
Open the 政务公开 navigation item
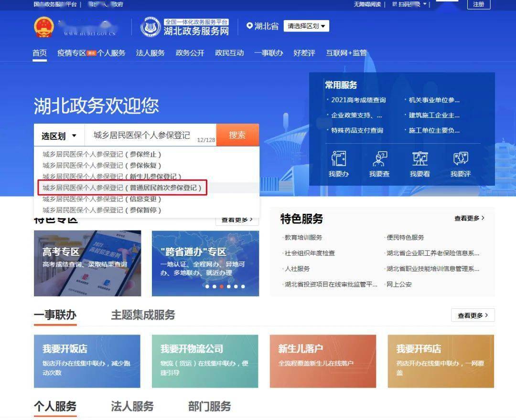pyautogui.click(x=190, y=53)
